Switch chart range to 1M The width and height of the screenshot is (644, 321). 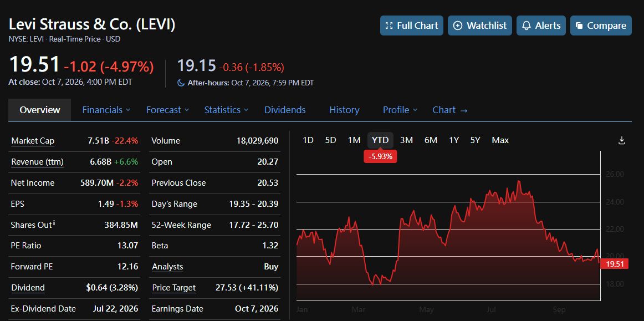coord(354,140)
